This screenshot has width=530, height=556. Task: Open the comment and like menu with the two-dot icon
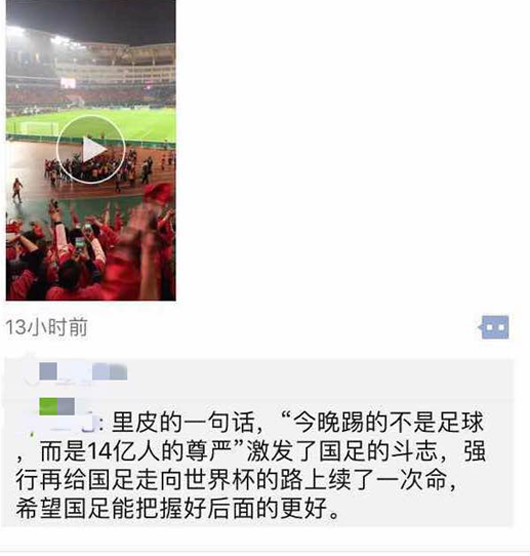coord(494,327)
